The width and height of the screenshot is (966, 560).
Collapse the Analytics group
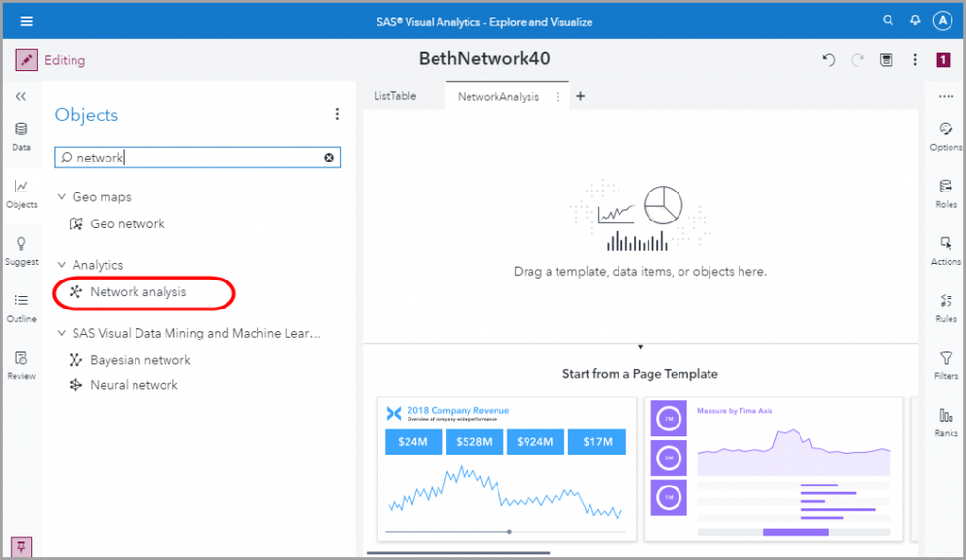(62, 265)
